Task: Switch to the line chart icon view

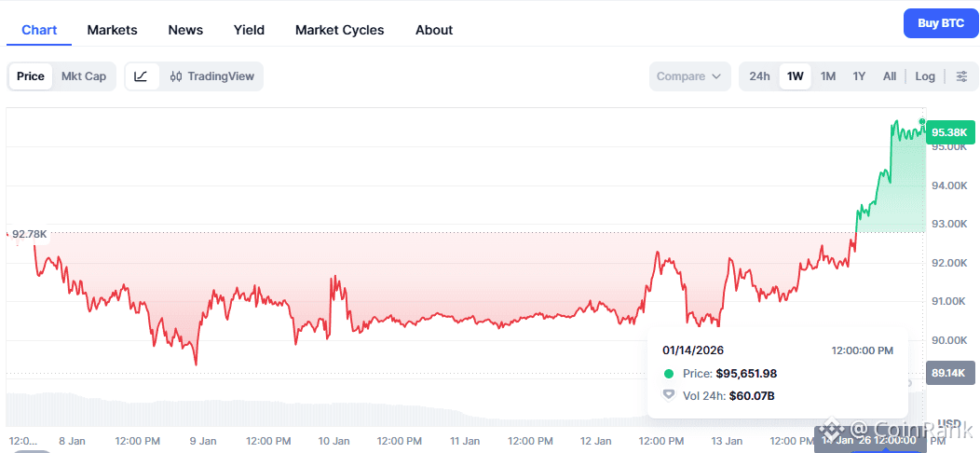Action: click(141, 76)
